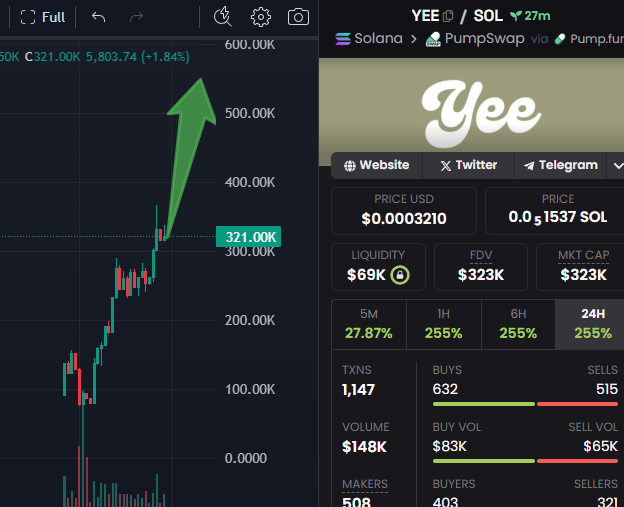
Task: Open the Website link
Action: 376,165
